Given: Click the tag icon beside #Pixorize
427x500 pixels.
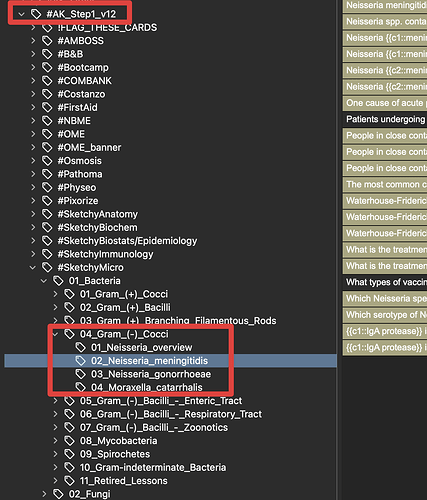Looking at the screenshot, I should pyautogui.click(x=47, y=201).
